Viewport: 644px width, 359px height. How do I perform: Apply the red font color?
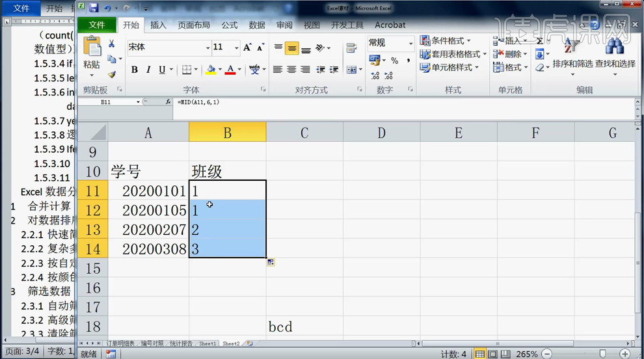click(230, 70)
